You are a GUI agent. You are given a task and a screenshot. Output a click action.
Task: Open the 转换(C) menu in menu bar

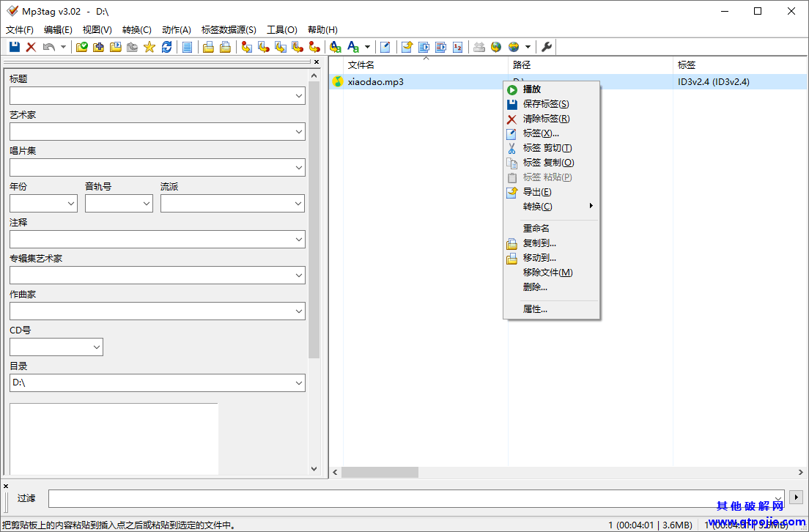tap(137, 30)
